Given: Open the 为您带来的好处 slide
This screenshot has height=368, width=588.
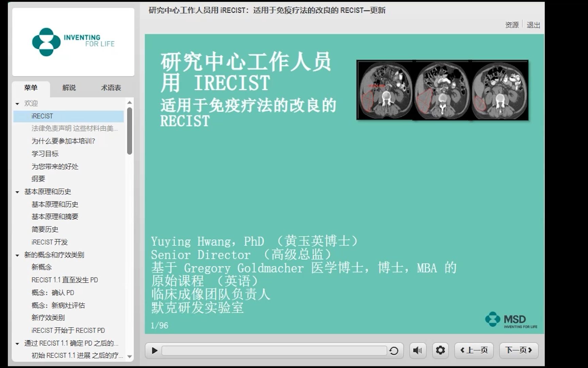Looking at the screenshot, I should [x=55, y=167].
